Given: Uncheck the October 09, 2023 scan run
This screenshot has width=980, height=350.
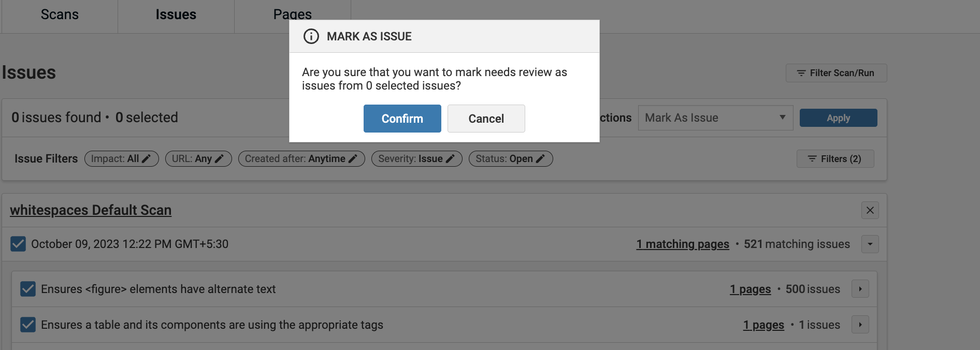Looking at the screenshot, I should pos(18,244).
